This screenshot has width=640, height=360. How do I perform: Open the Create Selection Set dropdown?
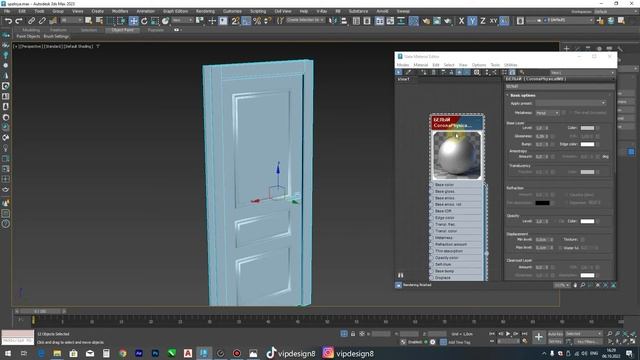pos(306,20)
